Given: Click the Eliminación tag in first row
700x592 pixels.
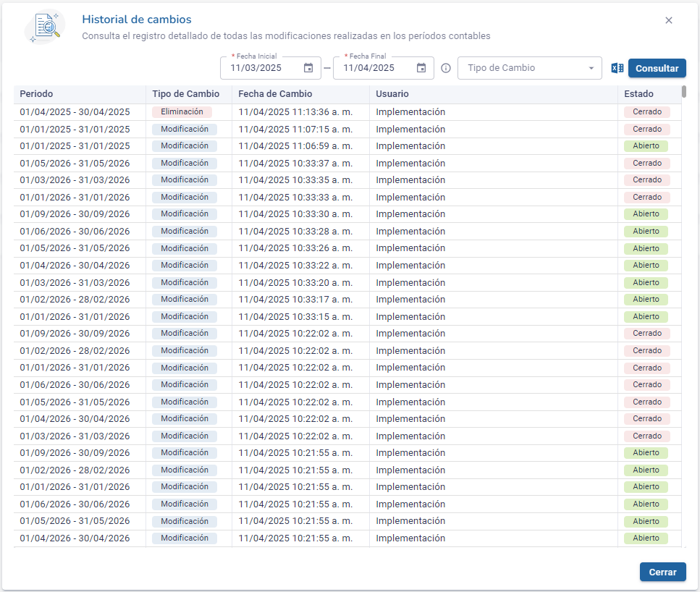Looking at the screenshot, I should click(x=182, y=111).
